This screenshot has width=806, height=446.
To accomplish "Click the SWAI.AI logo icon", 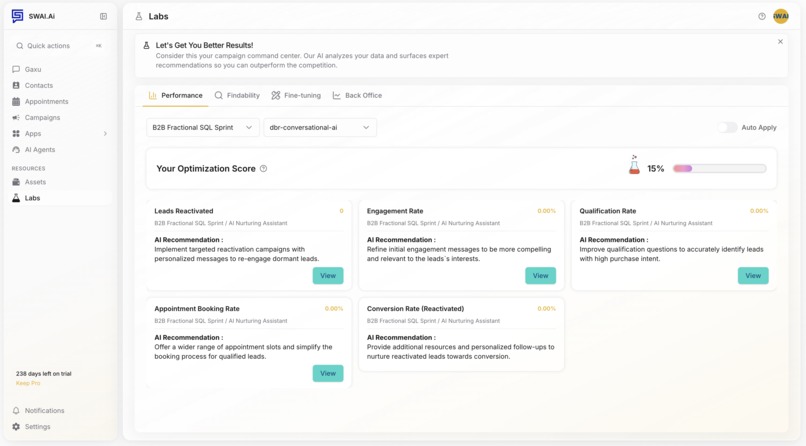I will point(17,16).
